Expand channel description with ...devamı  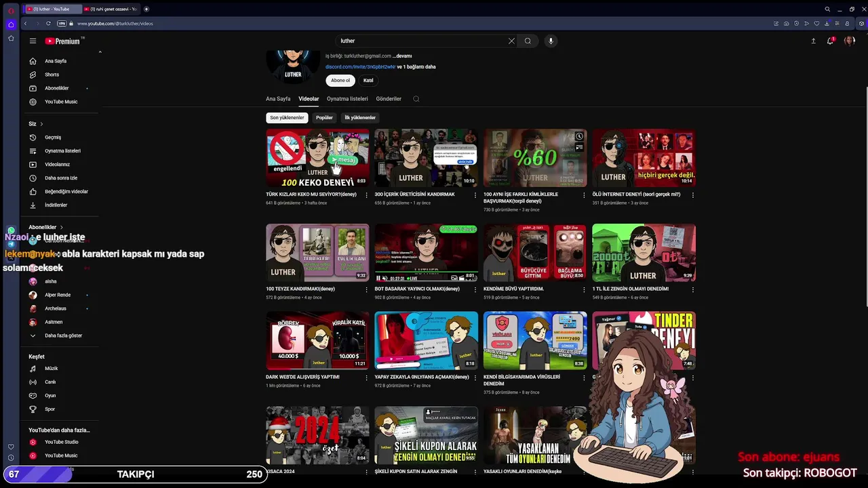click(402, 56)
